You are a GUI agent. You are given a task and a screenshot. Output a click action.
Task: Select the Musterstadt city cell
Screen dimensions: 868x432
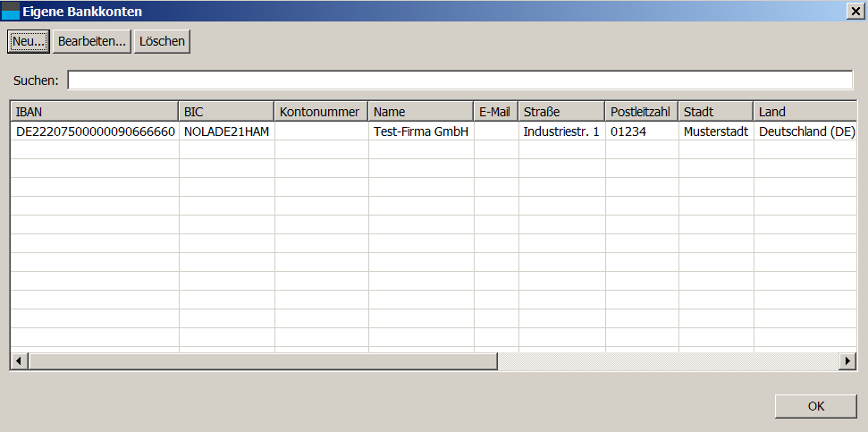pos(716,131)
